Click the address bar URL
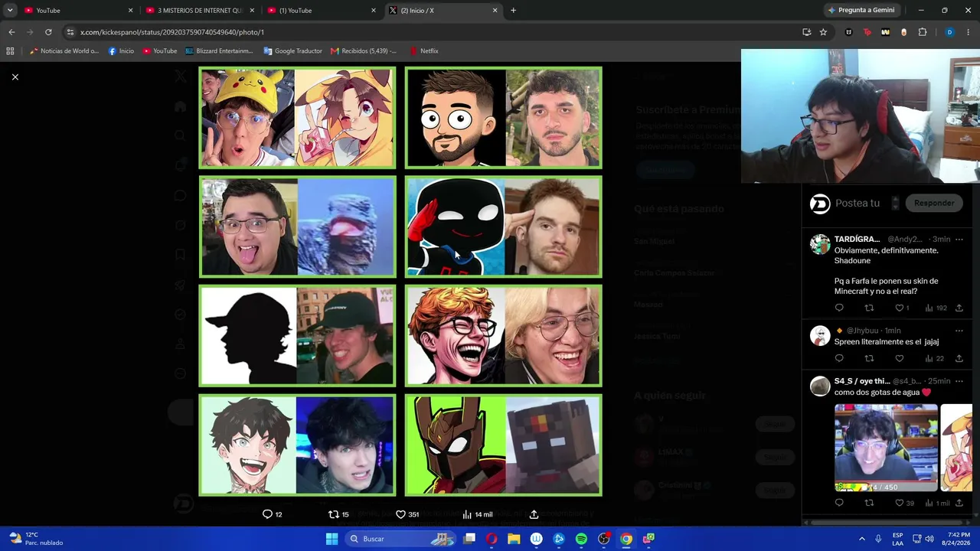The height and width of the screenshot is (551, 980). [x=172, y=32]
